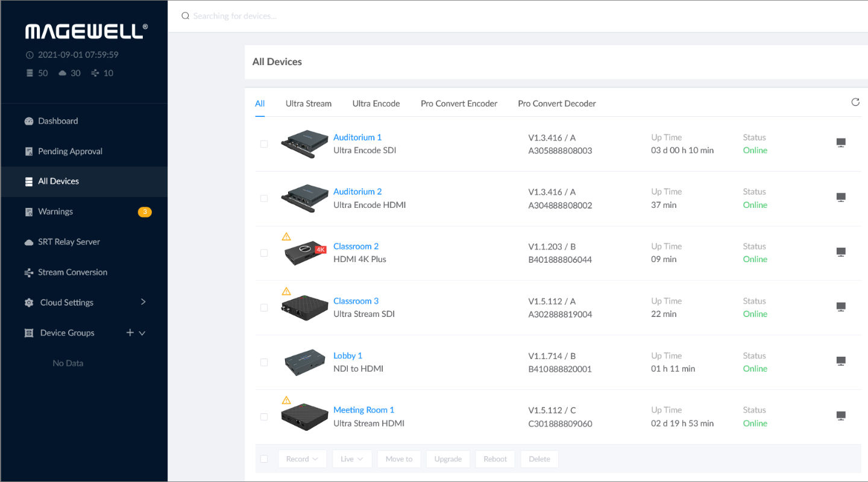Viewport: 868px width, 482px height.
Task: Click warning triangle on Meeting Room 1
Action: [286, 400]
